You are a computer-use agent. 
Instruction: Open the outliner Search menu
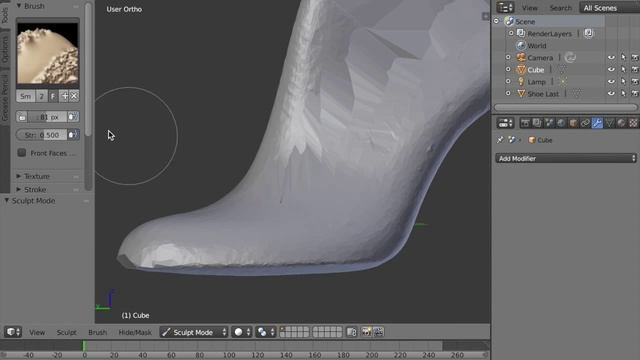click(x=560, y=8)
